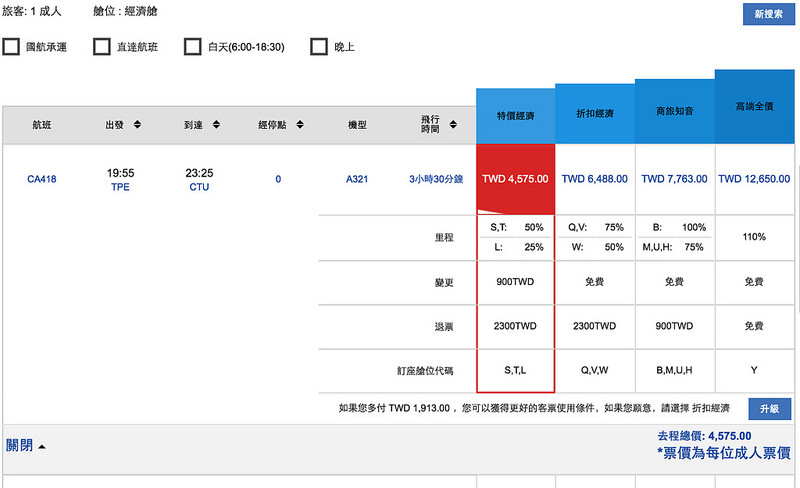Choose the TWD 7,763.00 fare
The height and width of the screenshot is (488, 800).
674,179
